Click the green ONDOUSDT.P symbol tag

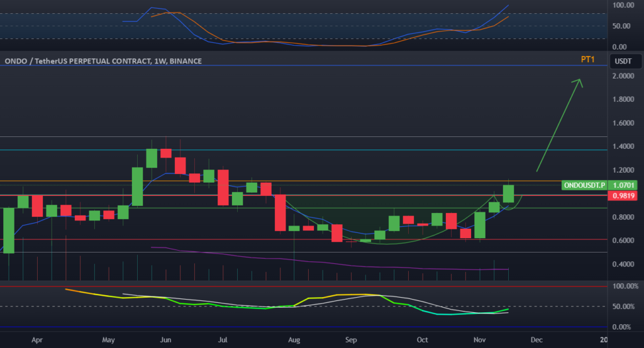point(585,185)
